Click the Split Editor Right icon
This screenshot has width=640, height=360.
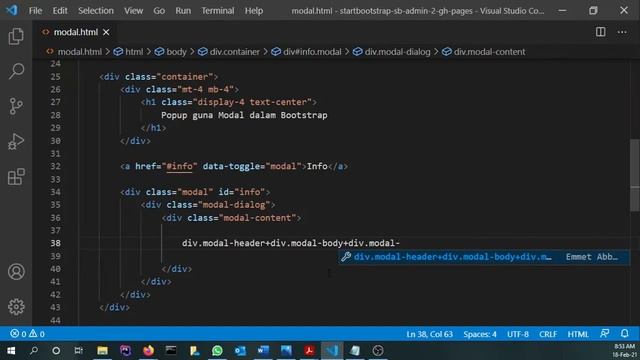(x=600, y=32)
